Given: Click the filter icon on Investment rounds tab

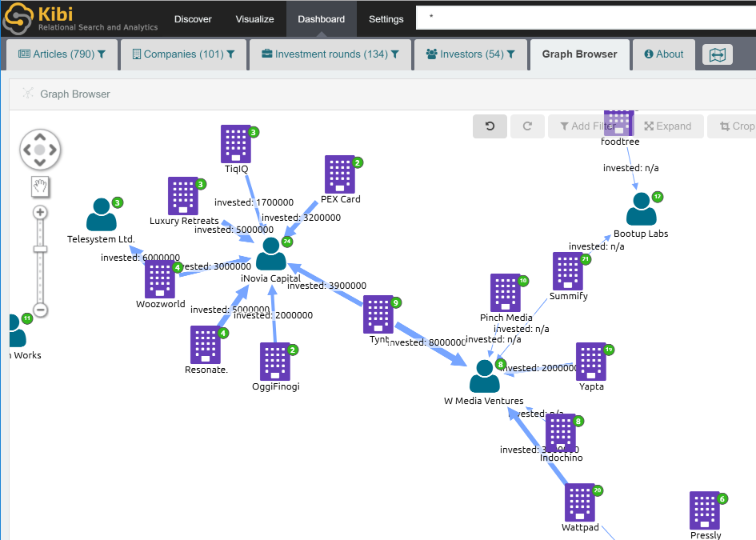Looking at the screenshot, I should 395,54.
